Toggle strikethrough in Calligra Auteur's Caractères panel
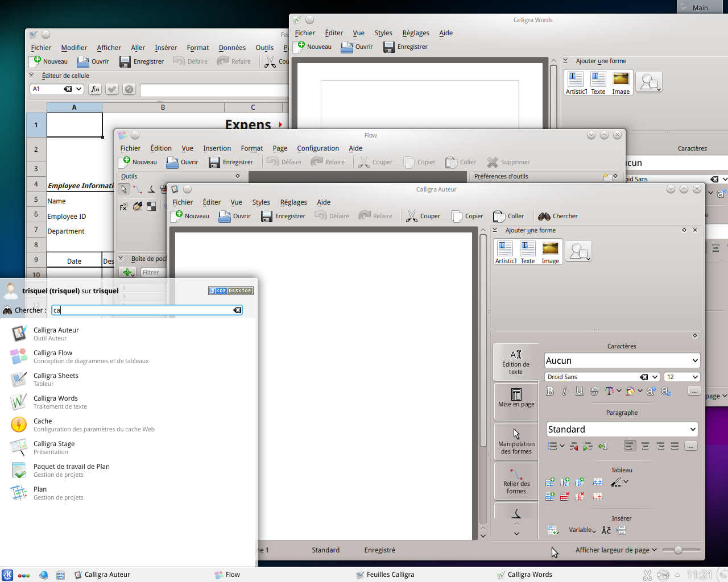 pyautogui.click(x=594, y=391)
